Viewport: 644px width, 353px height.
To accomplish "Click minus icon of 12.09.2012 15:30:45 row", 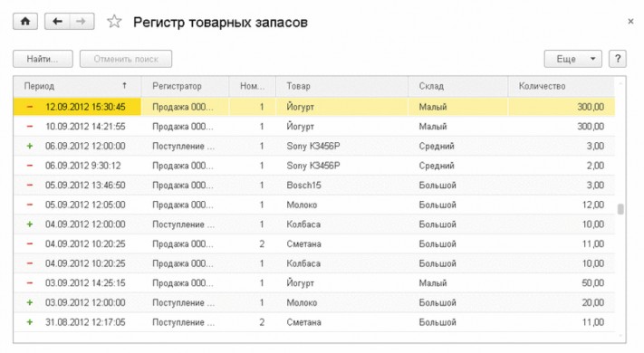I will click(x=30, y=107).
